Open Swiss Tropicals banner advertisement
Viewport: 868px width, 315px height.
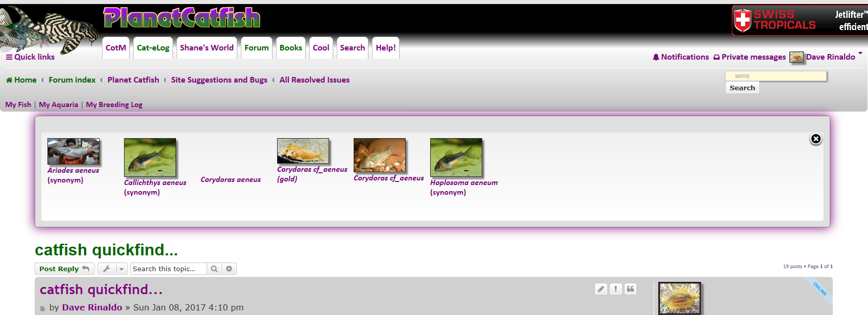800,20
